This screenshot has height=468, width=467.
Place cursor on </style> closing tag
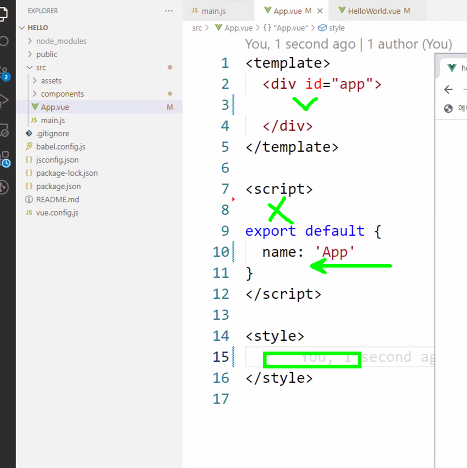279,378
